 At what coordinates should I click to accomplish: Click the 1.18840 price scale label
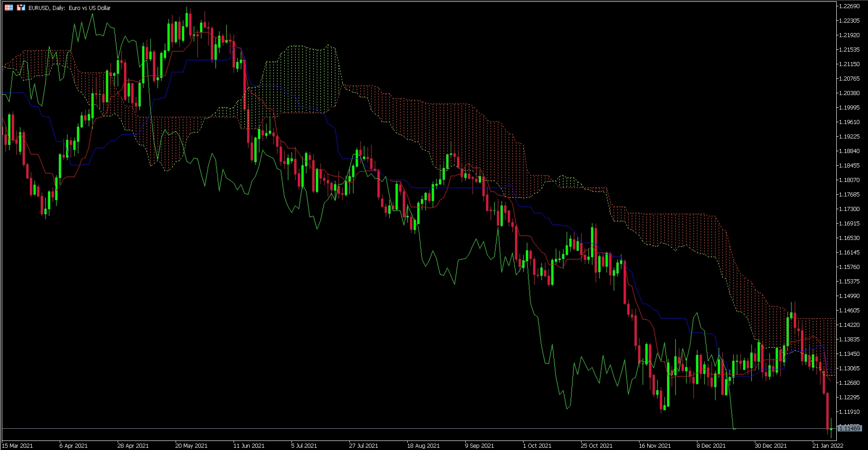coord(849,151)
